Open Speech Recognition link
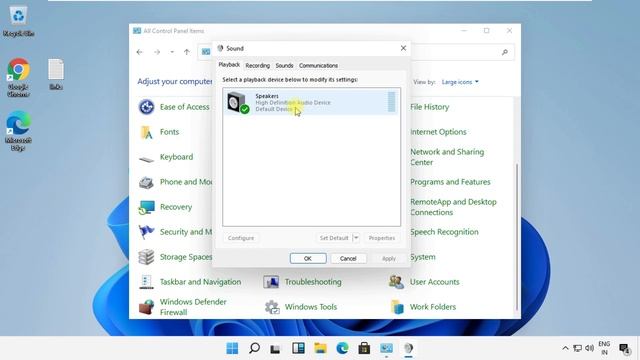The image size is (640, 360). tap(444, 232)
